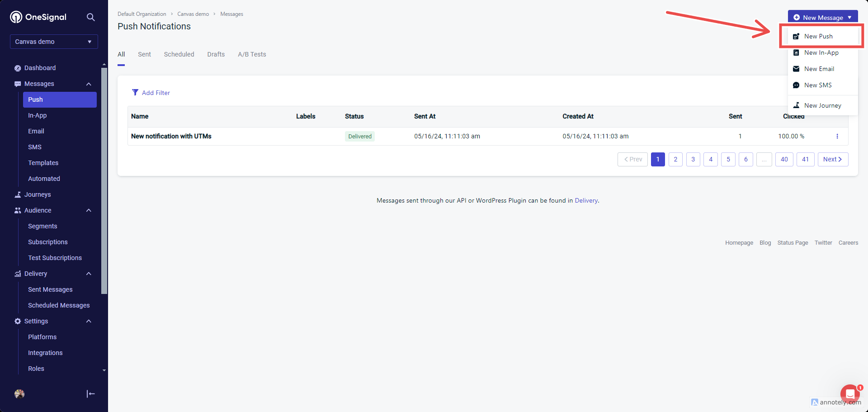The image size is (868, 412).
Task: Open the search magnifier icon
Action: tap(91, 17)
